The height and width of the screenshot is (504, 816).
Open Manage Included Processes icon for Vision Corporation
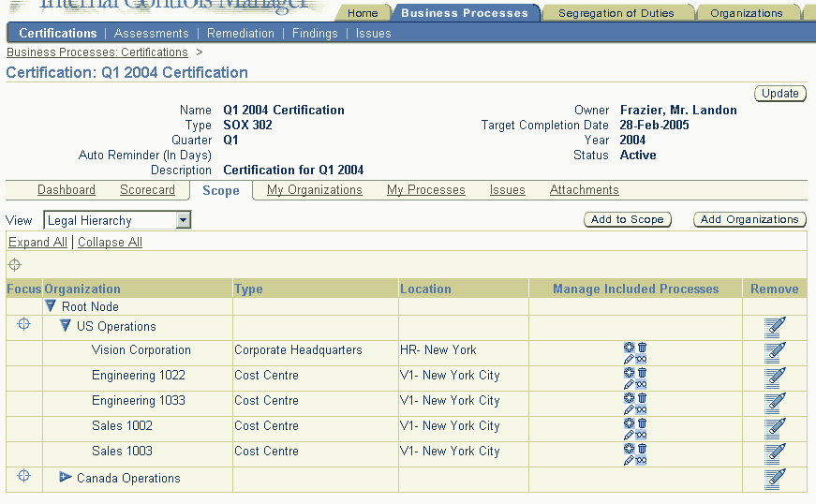635,353
